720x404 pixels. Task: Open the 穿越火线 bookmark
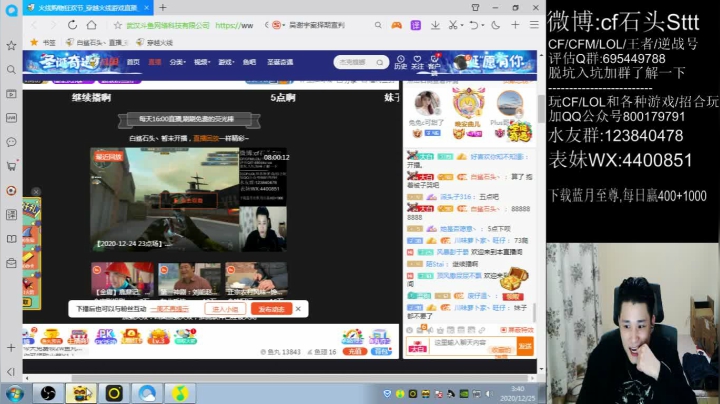coord(155,42)
